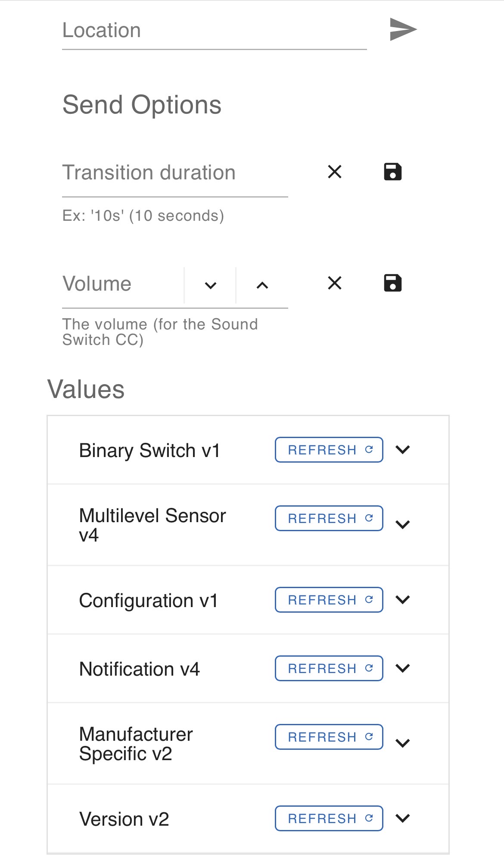The width and height of the screenshot is (504, 855).
Task: Expand Manufacturer Specific v2 section
Action: click(x=402, y=743)
